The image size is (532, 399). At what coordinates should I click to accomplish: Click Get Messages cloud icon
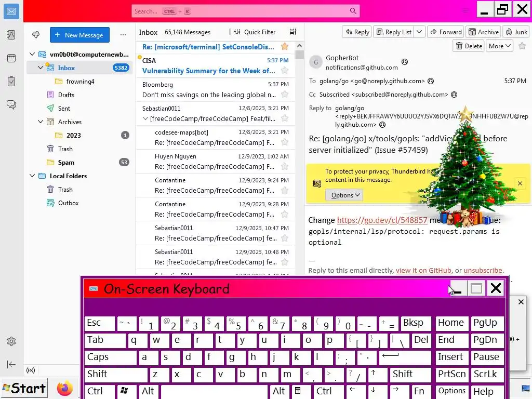36,35
